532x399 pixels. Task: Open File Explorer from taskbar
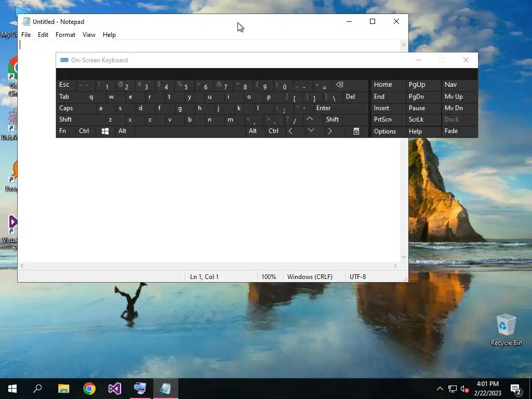click(63, 389)
